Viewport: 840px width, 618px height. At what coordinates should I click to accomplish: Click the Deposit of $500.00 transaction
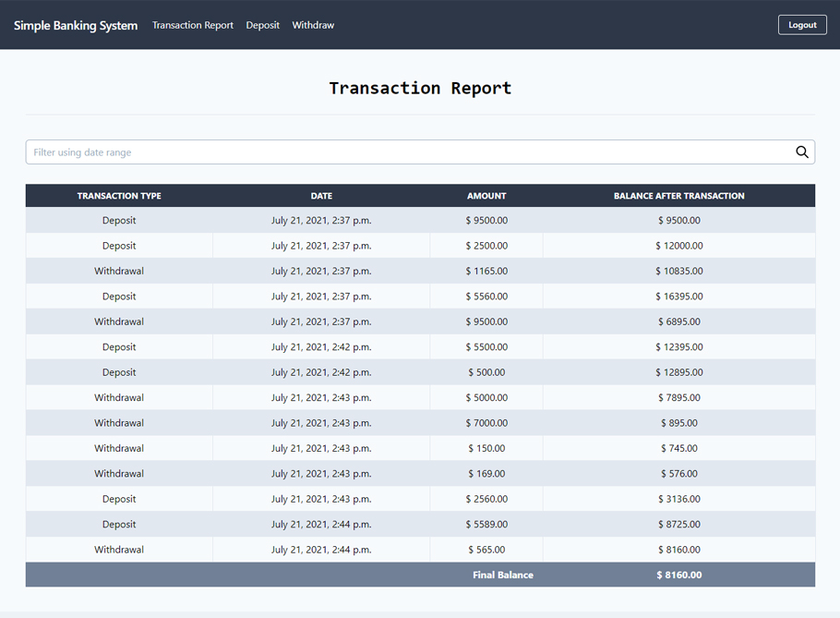pyautogui.click(x=420, y=371)
